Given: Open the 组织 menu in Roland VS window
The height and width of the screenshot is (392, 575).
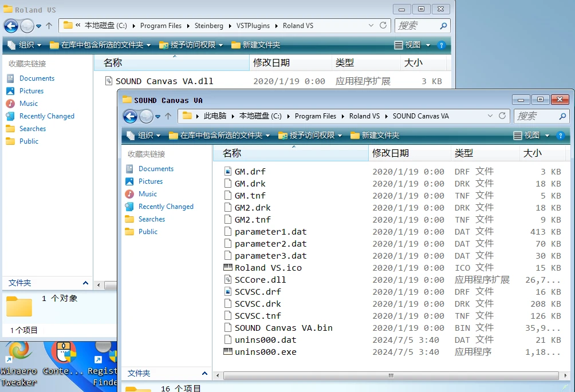Looking at the screenshot, I should click(x=24, y=45).
